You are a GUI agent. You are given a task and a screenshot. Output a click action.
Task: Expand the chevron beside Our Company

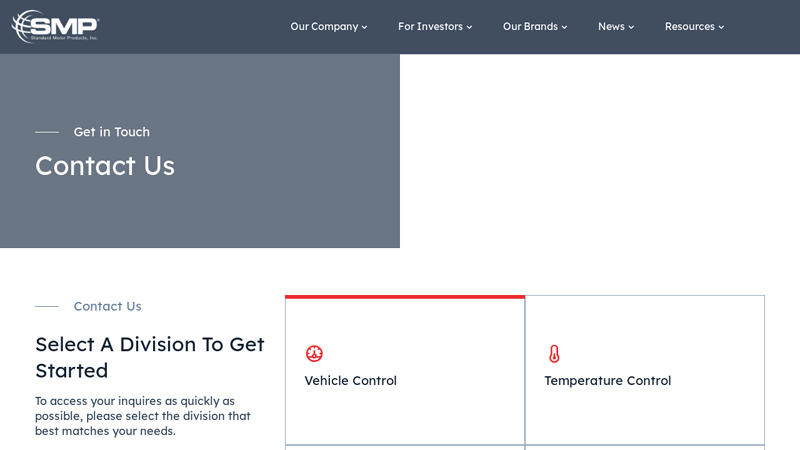[365, 27]
